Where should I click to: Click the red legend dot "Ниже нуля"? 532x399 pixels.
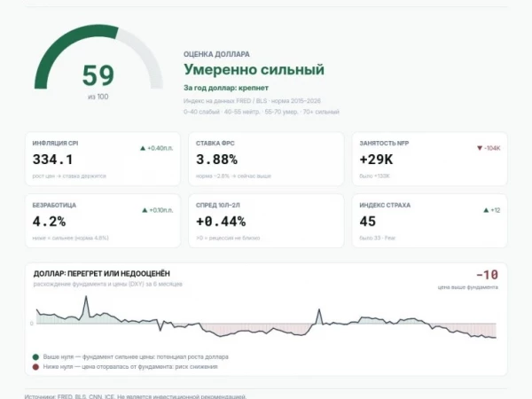[35, 367]
